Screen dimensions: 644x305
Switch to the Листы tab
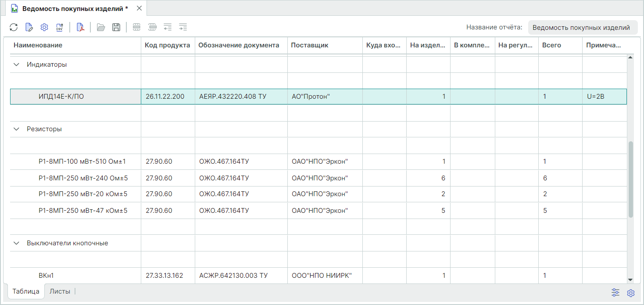pyautogui.click(x=60, y=291)
